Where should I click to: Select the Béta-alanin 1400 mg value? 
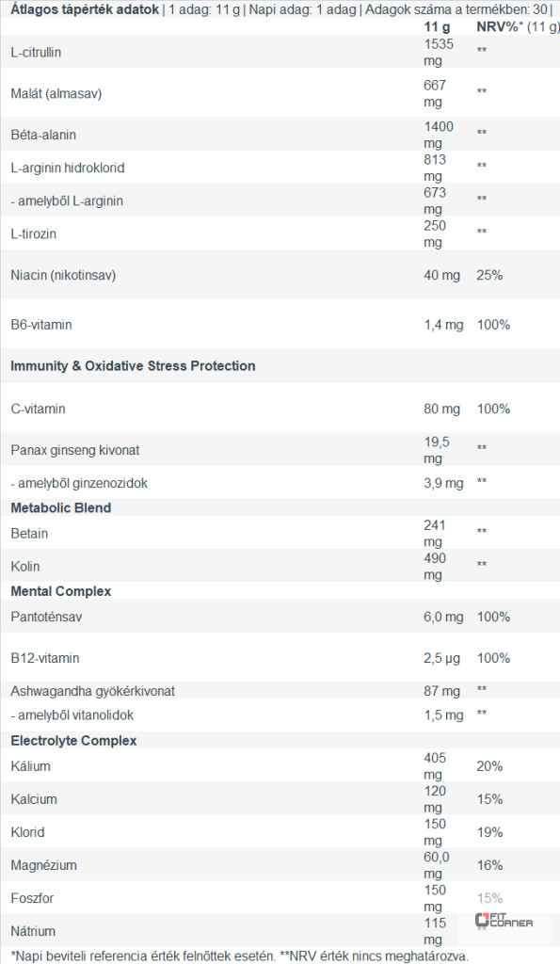(439, 135)
